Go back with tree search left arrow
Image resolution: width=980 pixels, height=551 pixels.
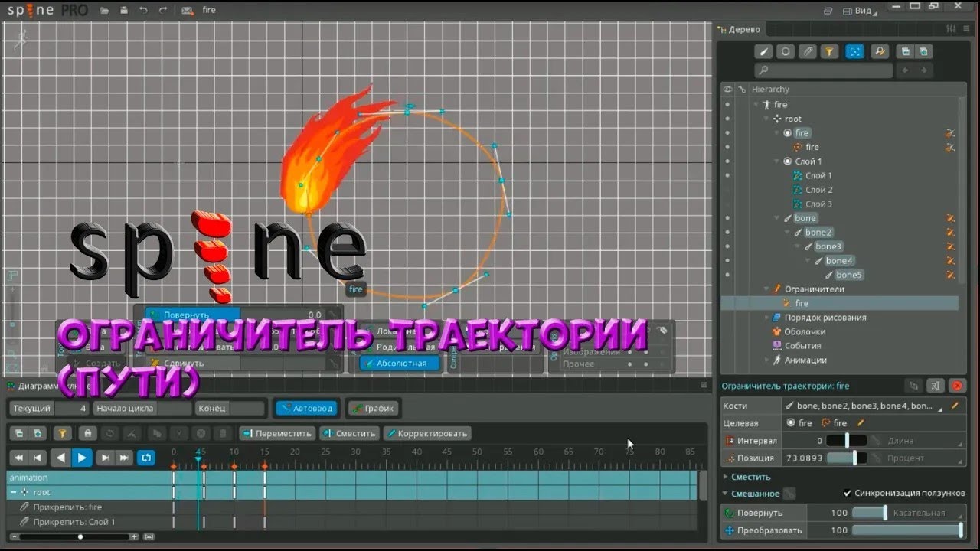click(x=906, y=70)
